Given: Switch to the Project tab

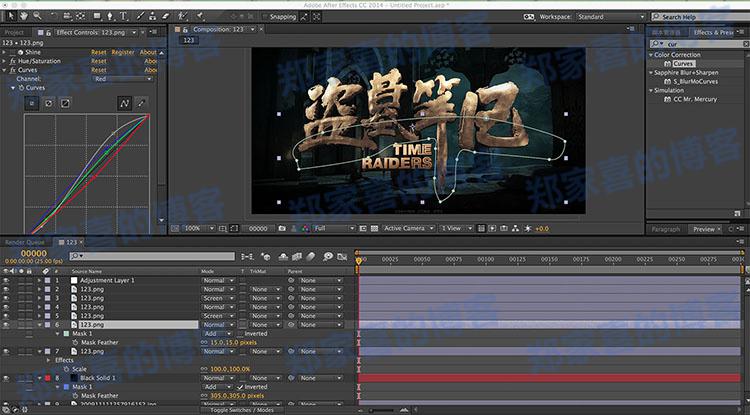Looking at the screenshot, I should (14, 33).
